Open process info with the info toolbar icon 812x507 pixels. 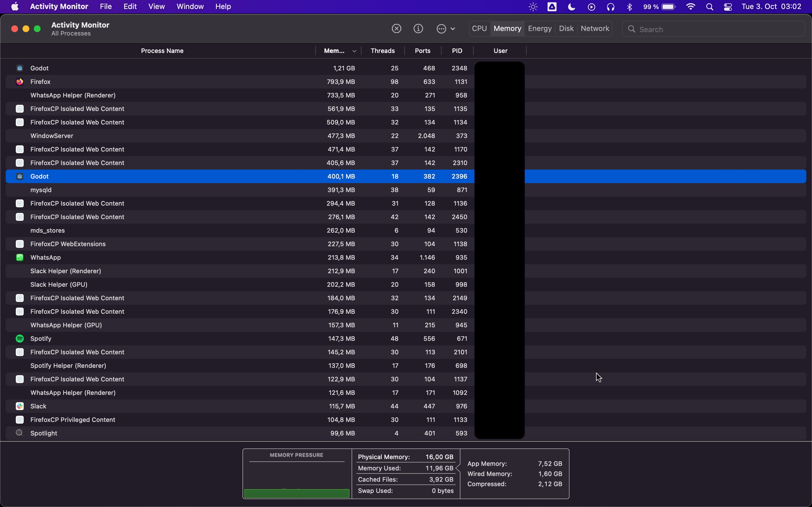pos(418,28)
